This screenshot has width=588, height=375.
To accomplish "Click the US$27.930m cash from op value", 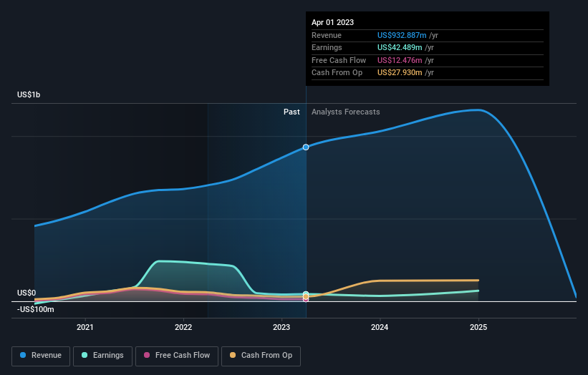I will coord(400,73).
